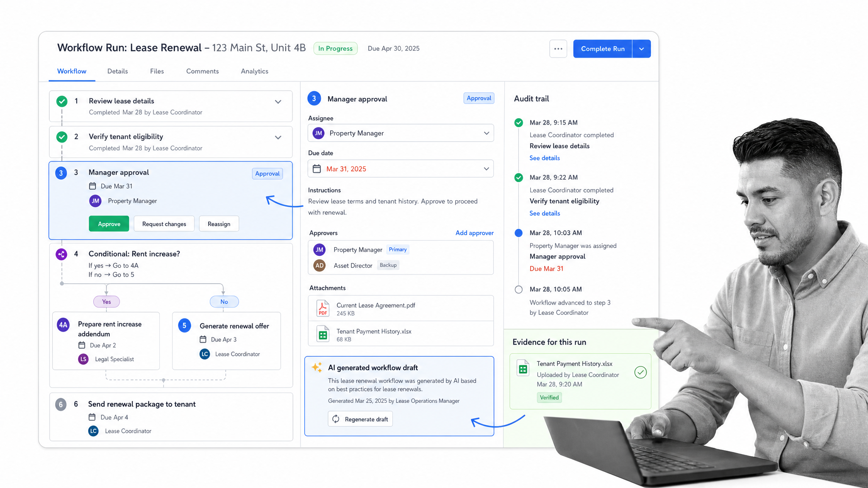Click the Conditional: Rent increase? step title
Image resolution: width=868 pixels, height=488 pixels.
(x=134, y=254)
